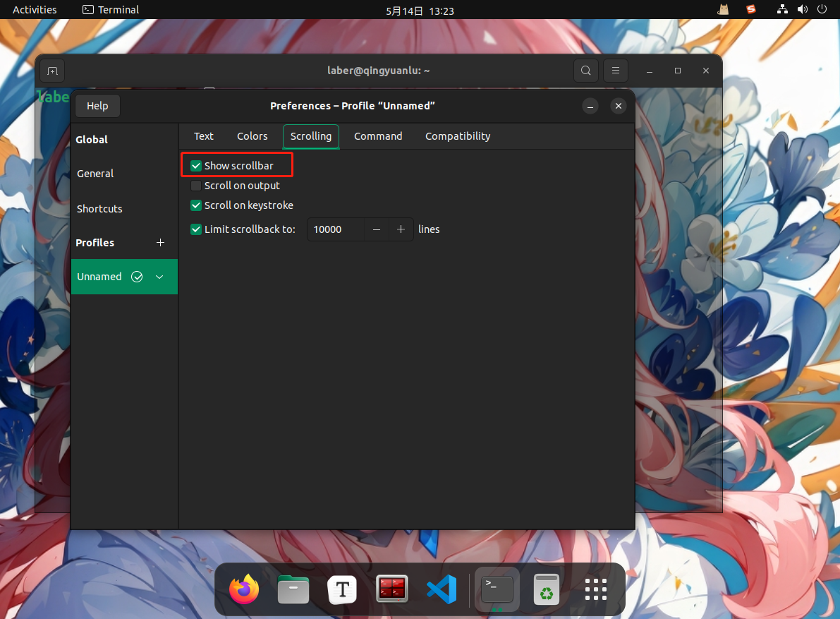840x619 pixels.
Task: Open the Files manager in dock
Action: pyautogui.click(x=293, y=589)
